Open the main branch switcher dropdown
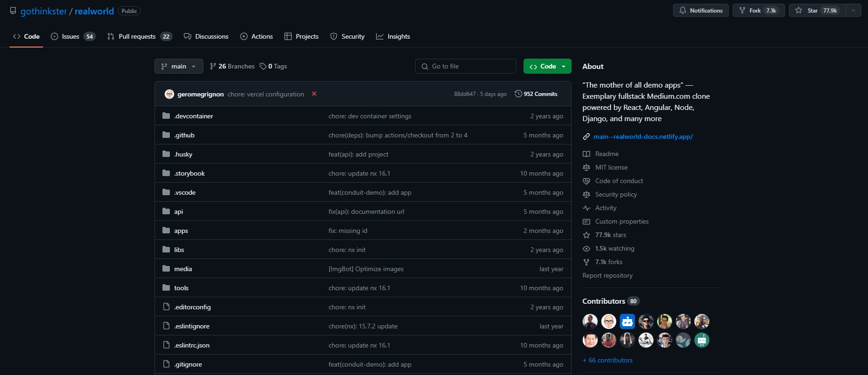The width and height of the screenshot is (868, 375). click(179, 66)
